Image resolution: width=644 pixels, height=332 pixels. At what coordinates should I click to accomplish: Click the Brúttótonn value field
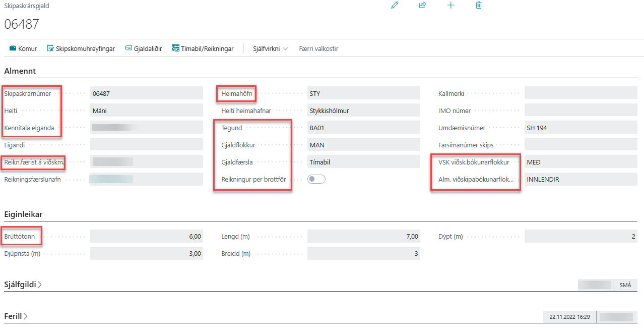pyautogui.click(x=146, y=236)
